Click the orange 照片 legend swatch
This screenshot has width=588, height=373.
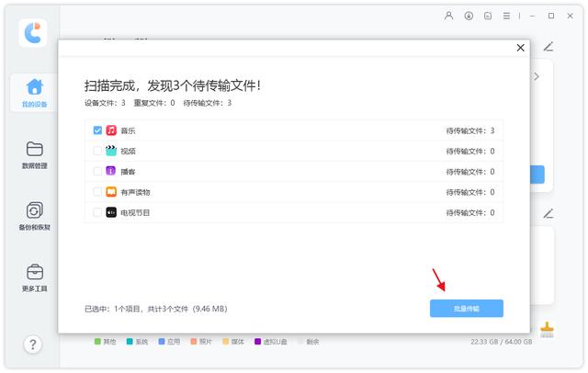tap(194, 342)
